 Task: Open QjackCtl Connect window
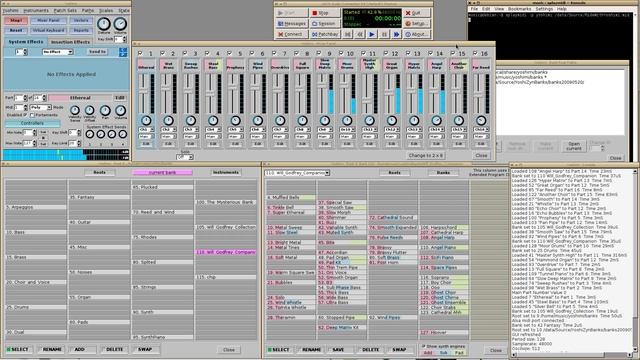(x=291, y=34)
